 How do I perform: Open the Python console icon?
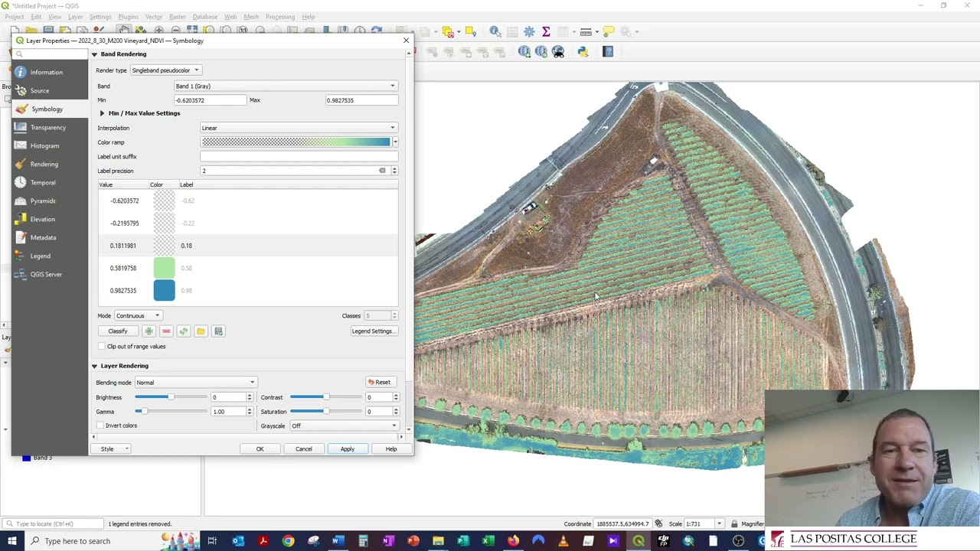click(583, 51)
